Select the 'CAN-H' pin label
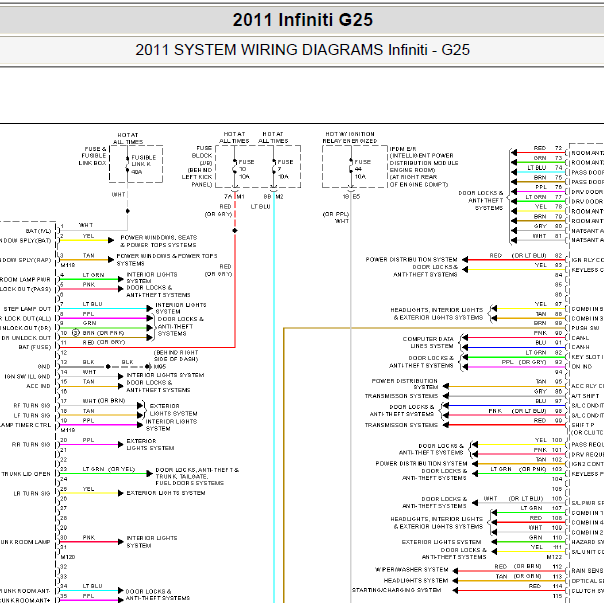 [580, 347]
